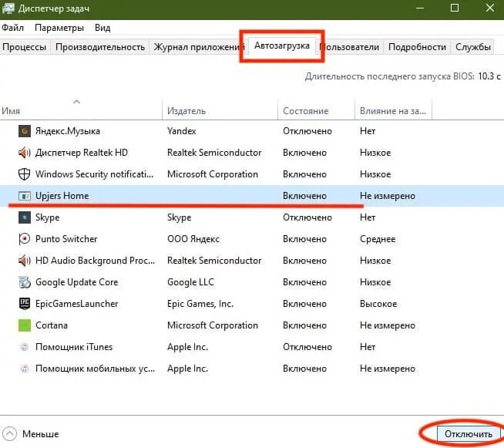
Task: Click the green Cortana icon
Action: tap(25, 325)
